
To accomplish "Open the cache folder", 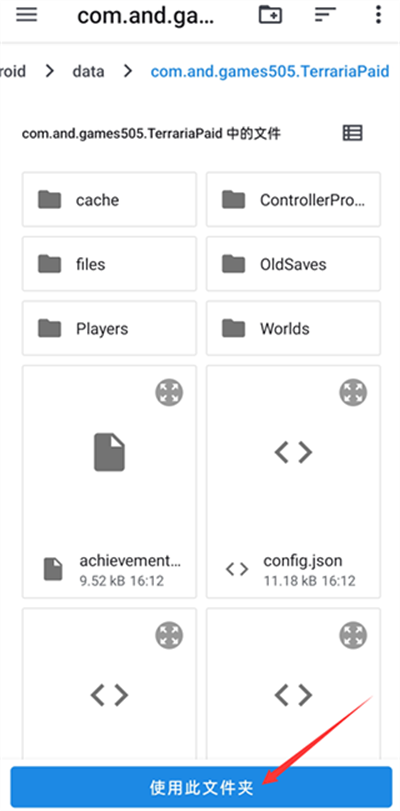I will [x=109, y=200].
